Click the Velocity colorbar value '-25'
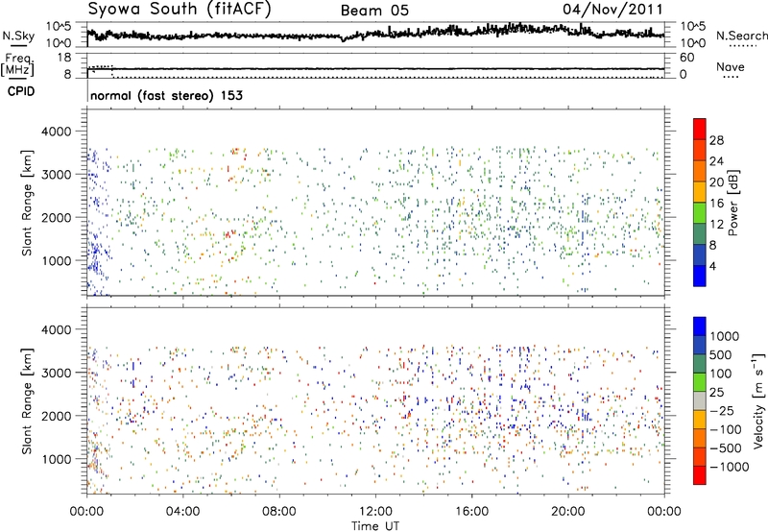768x532 pixels. click(722, 411)
